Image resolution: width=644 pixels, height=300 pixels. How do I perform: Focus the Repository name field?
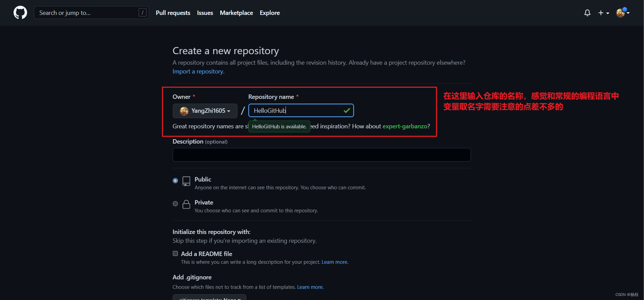301,110
